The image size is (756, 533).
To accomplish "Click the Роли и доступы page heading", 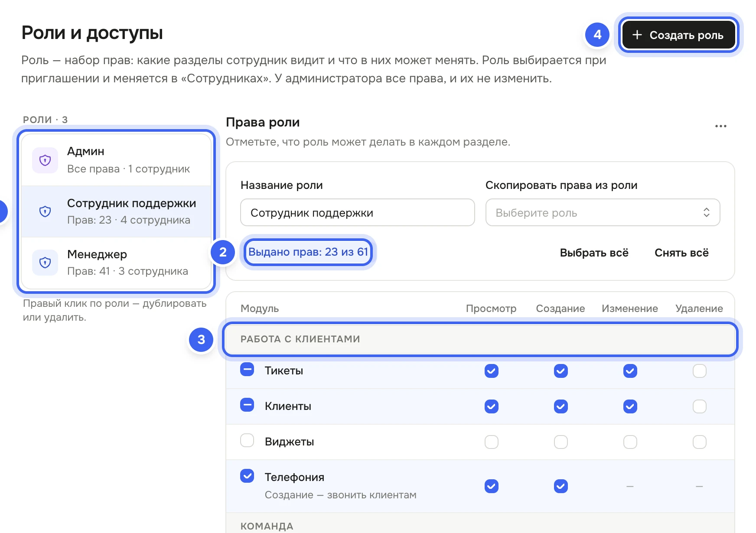I will click(x=92, y=33).
